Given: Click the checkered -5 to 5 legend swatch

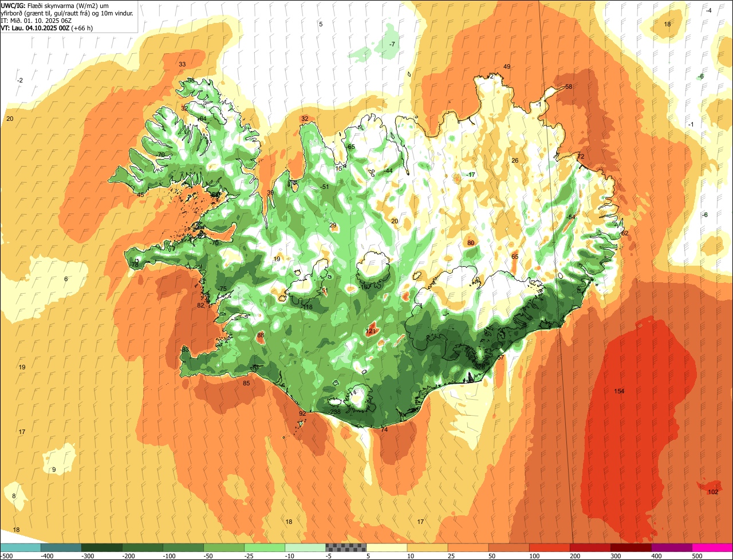Looking at the screenshot, I should pos(346,547).
